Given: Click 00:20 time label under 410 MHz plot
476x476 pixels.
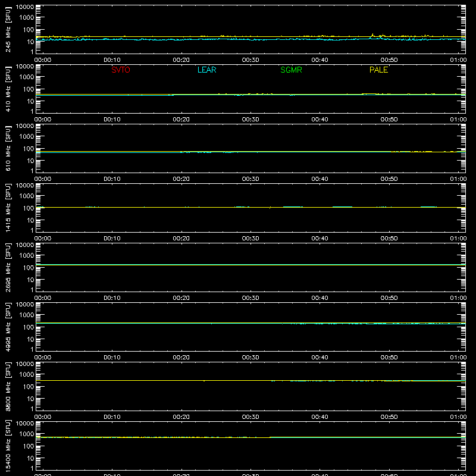Looking at the screenshot, I should pos(181,120).
